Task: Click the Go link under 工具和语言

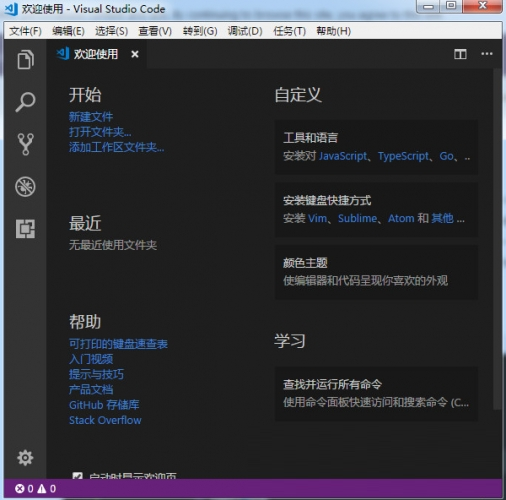Action: [x=446, y=156]
